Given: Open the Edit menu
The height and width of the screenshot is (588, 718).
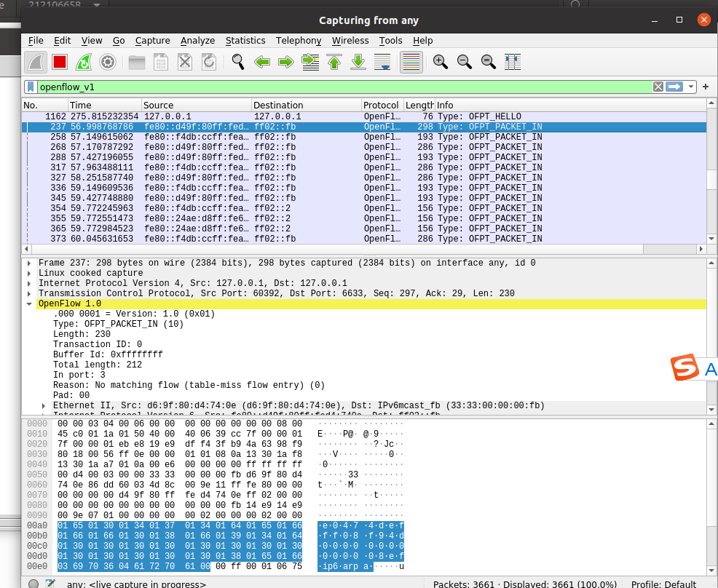Looking at the screenshot, I should tap(63, 41).
